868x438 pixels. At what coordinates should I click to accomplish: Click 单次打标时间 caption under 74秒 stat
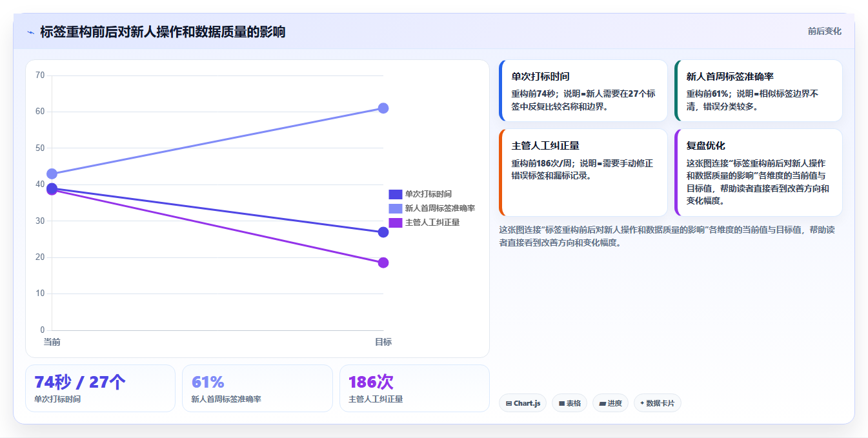[x=57, y=399]
